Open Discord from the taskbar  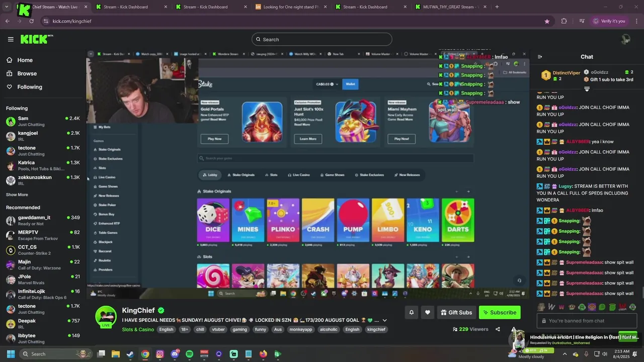point(175,354)
